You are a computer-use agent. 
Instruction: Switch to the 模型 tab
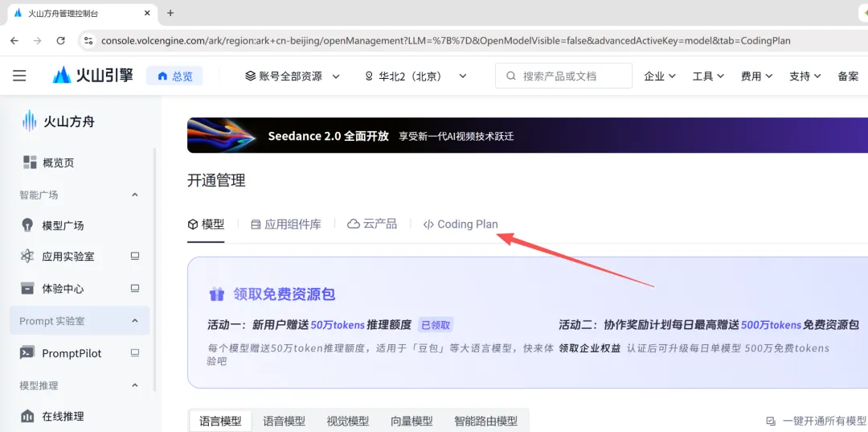click(x=206, y=224)
